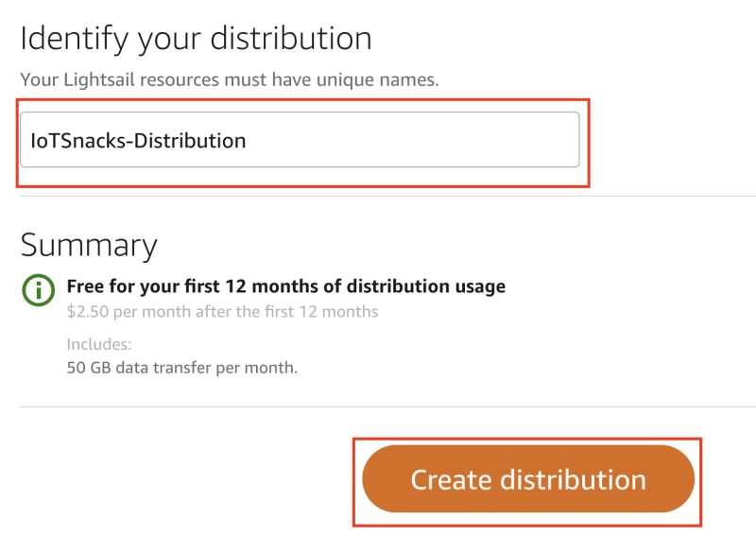756x536 pixels.
Task: Click the green info icon beside Summary text
Action: coord(38,290)
